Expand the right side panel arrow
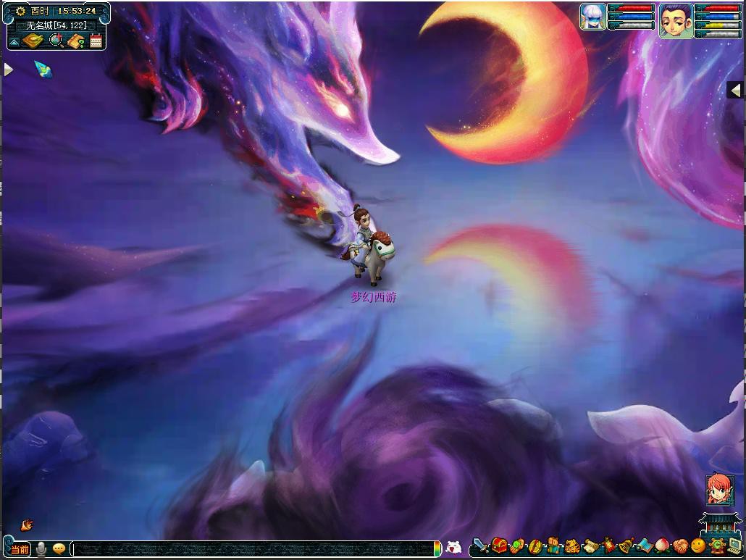Screen dimensions: 746x560 click(x=736, y=90)
